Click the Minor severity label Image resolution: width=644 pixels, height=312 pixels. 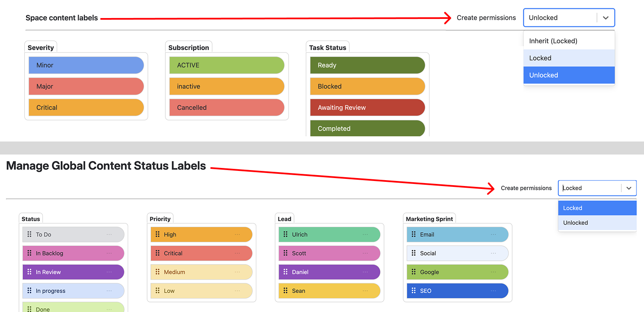tap(86, 65)
